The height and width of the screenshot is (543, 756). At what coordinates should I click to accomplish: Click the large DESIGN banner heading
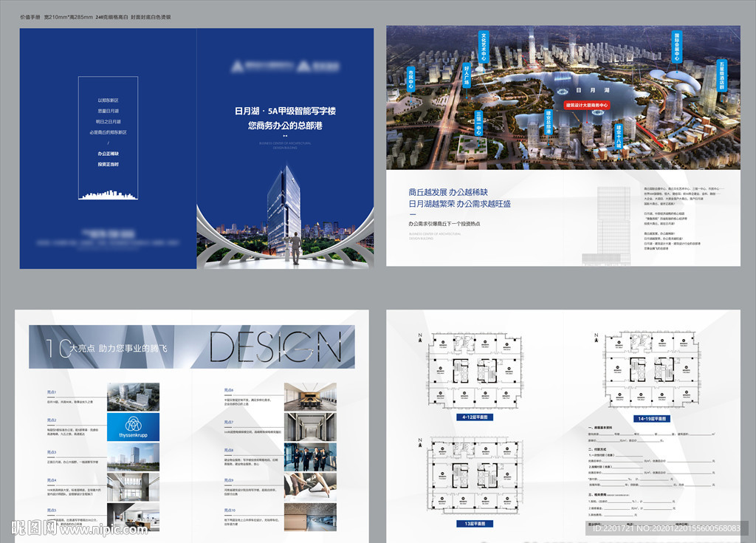click(x=276, y=346)
